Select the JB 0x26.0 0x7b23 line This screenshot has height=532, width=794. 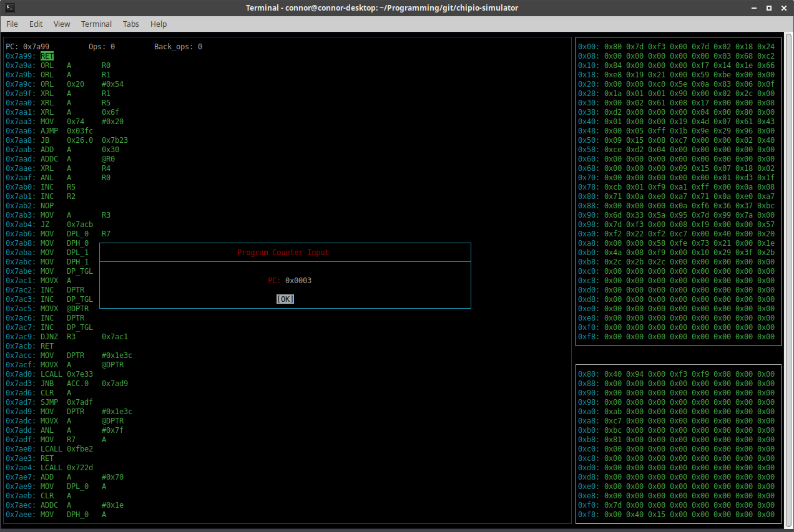coord(67,140)
